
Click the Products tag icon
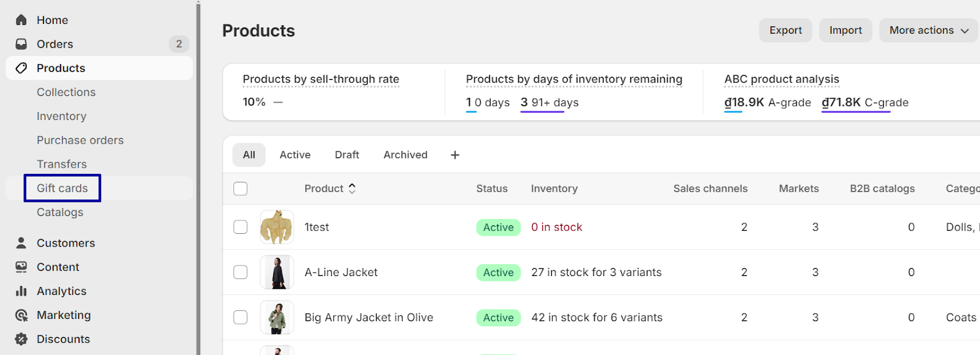[21, 68]
